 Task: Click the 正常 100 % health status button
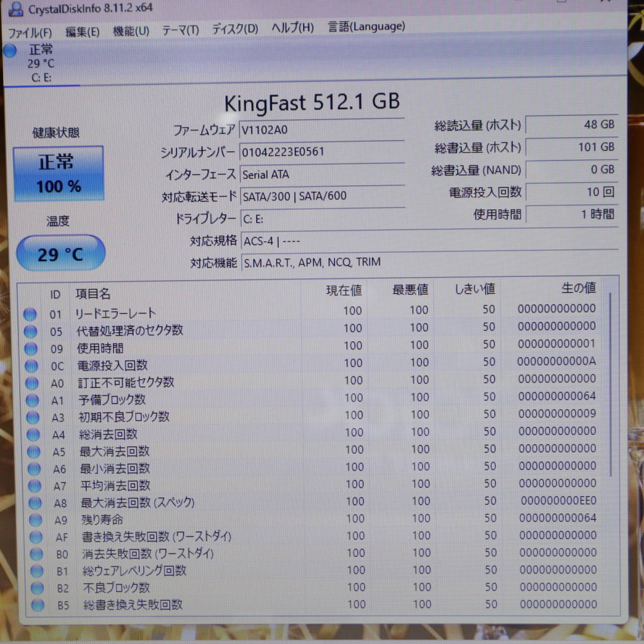(58, 173)
